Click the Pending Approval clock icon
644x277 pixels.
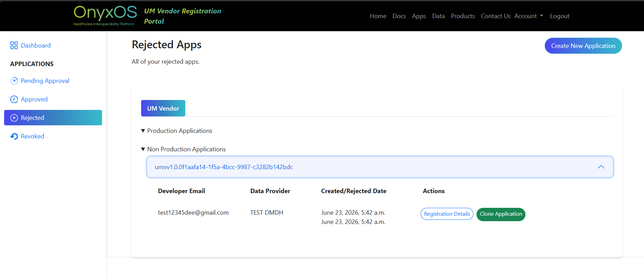(x=14, y=81)
